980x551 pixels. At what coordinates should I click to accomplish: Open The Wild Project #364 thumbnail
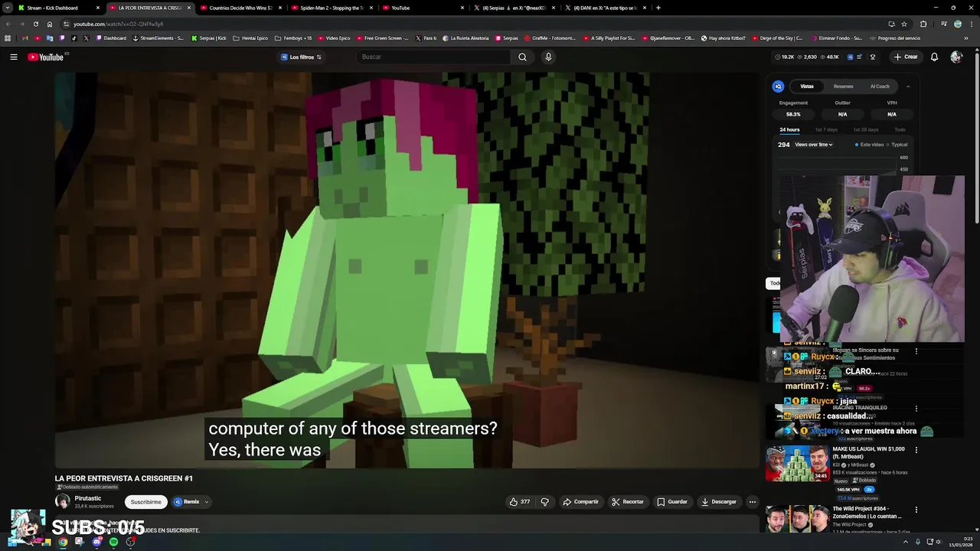(797, 520)
